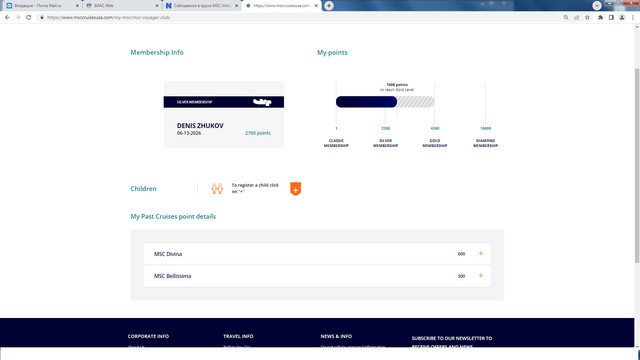
Task: Click the MSC Divina row name
Action: (168, 254)
